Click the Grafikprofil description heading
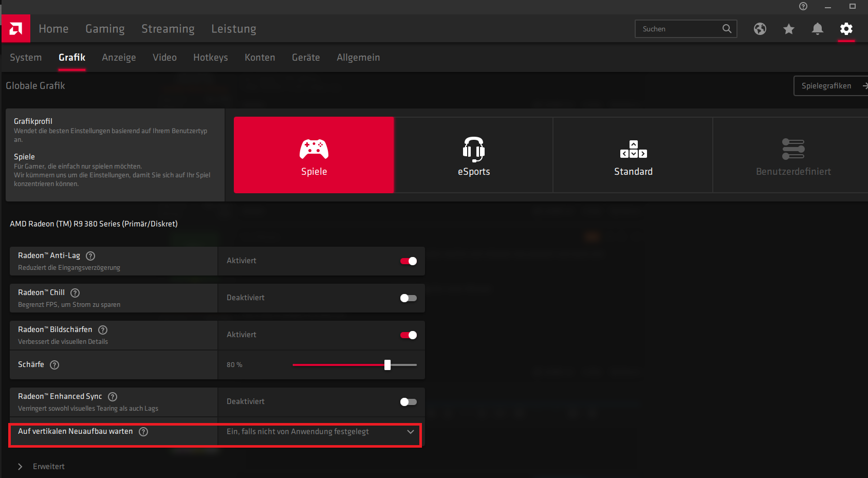 click(33, 121)
